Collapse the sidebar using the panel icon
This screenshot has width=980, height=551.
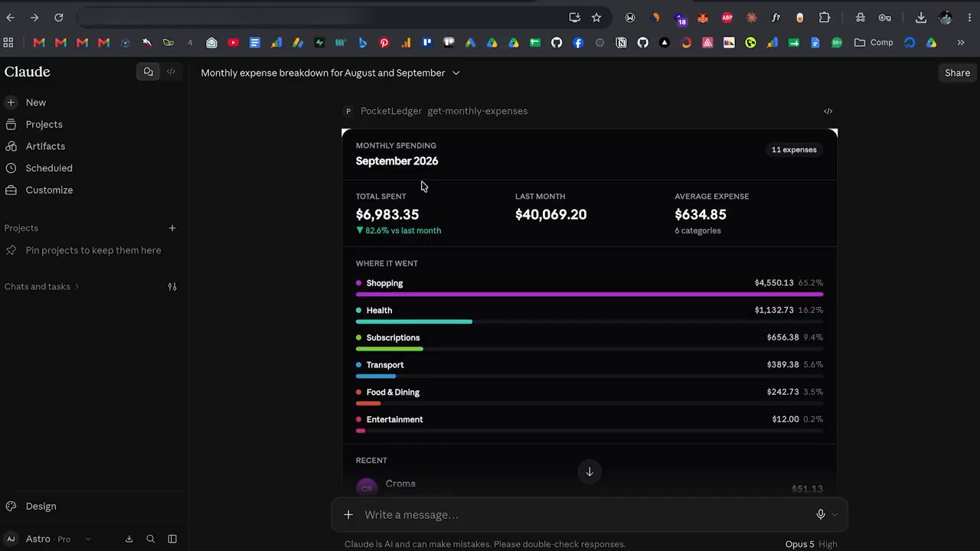172,539
